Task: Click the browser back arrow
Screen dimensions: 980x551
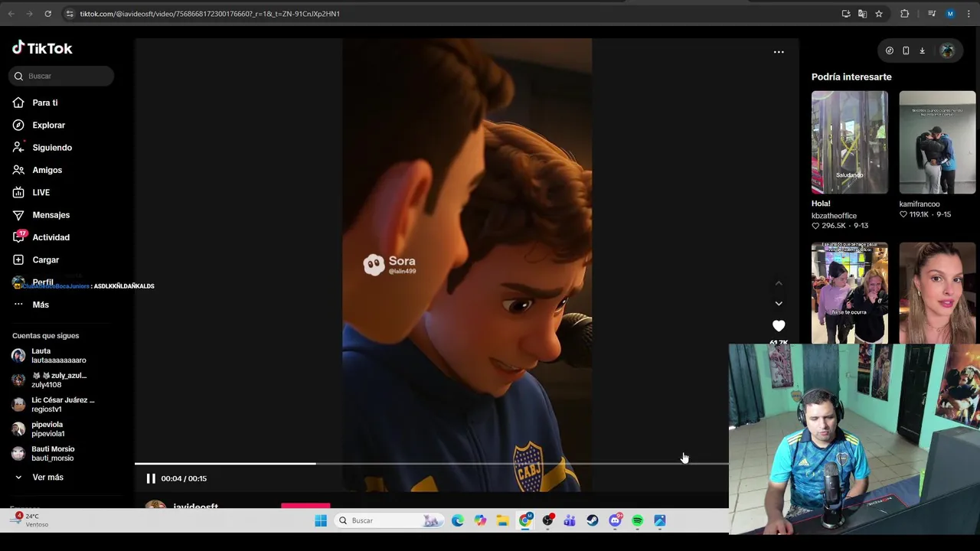Action: pos(11,14)
